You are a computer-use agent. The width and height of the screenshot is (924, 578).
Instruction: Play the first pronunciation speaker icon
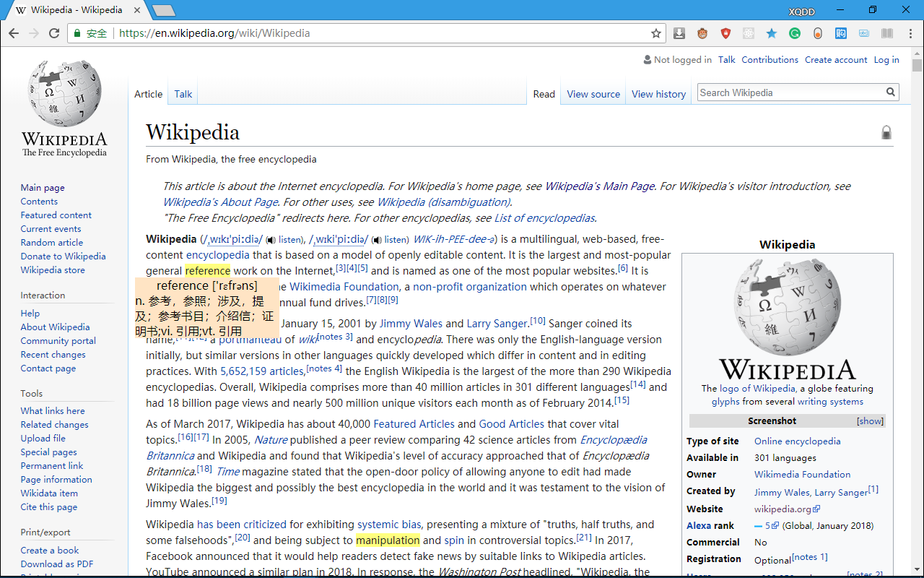click(x=271, y=240)
